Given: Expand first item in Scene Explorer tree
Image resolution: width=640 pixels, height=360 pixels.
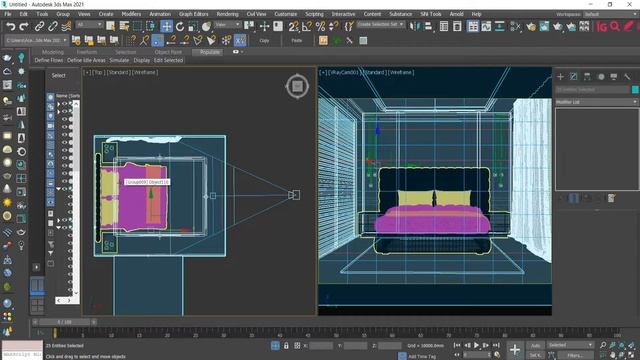Looking at the screenshot, I should (58, 104).
